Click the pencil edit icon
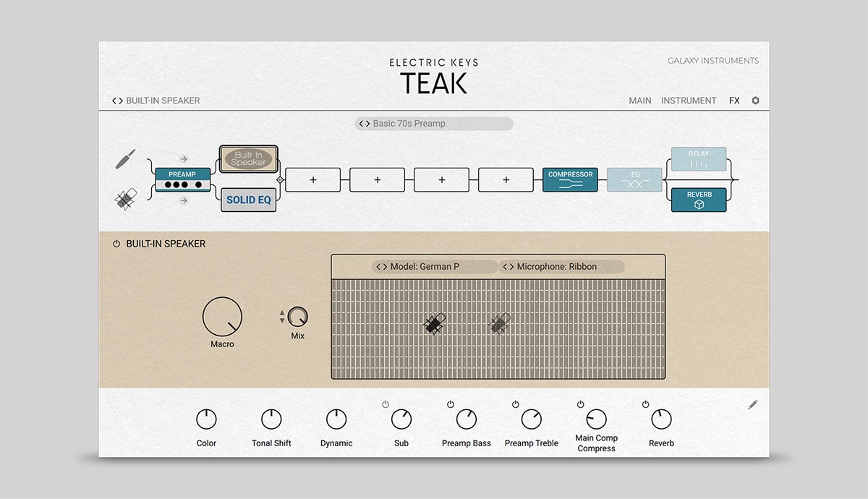Viewport: 868px width, 499px height. (753, 405)
